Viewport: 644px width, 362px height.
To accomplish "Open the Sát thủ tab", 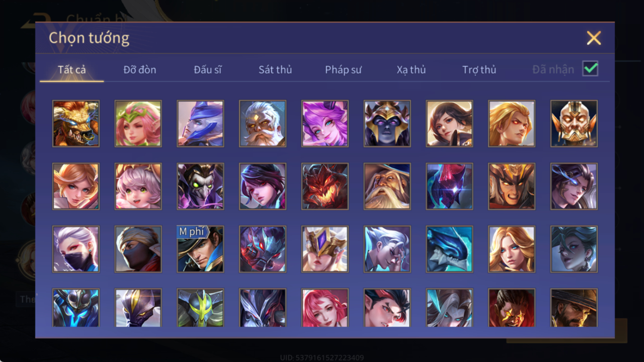I will tap(275, 70).
